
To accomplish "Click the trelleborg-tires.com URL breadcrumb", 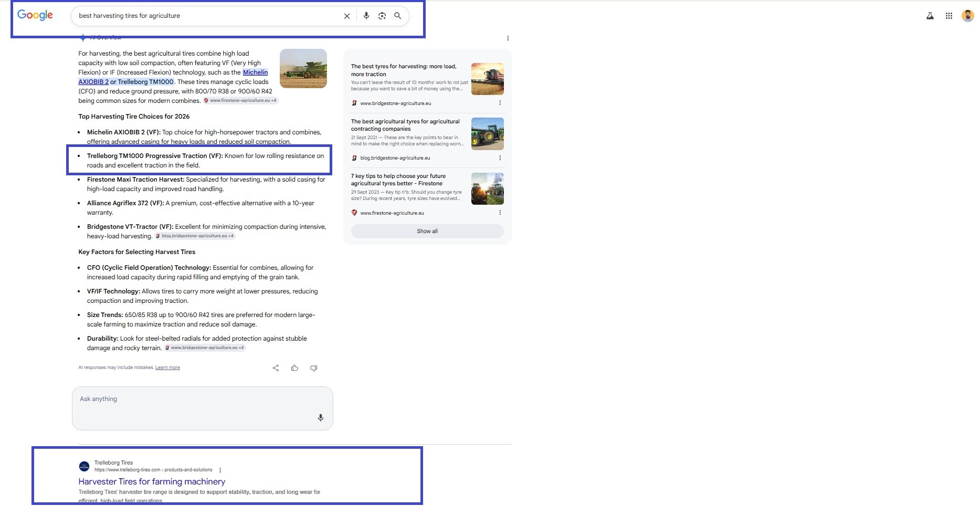I will 153,470.
